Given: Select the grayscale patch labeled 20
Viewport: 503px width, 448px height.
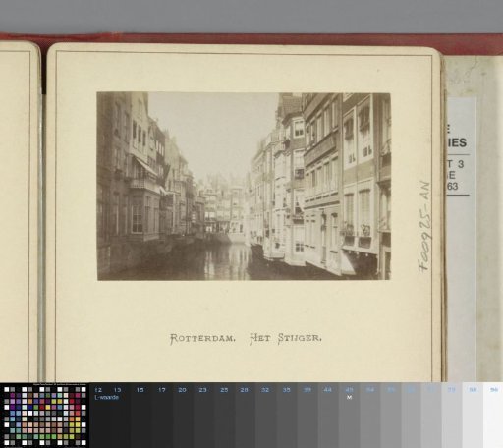Looking at the screenshot, I should click(x=183, y=415).
